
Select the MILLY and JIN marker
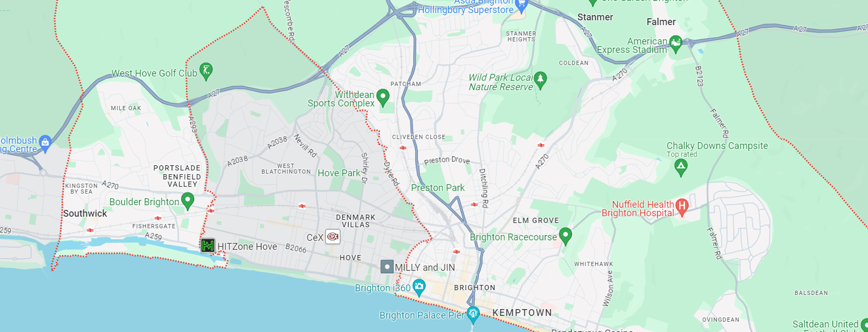coord(387,266)
